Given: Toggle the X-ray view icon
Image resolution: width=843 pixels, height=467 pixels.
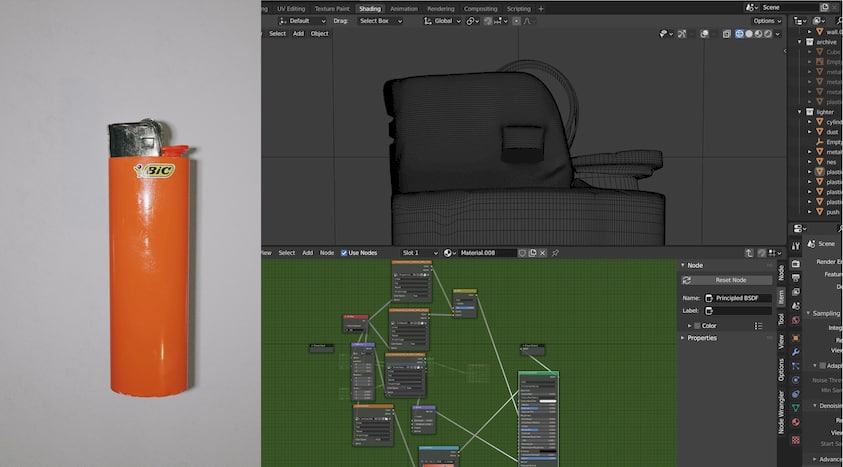Looking at the screenshot, I should pos(726,34).
